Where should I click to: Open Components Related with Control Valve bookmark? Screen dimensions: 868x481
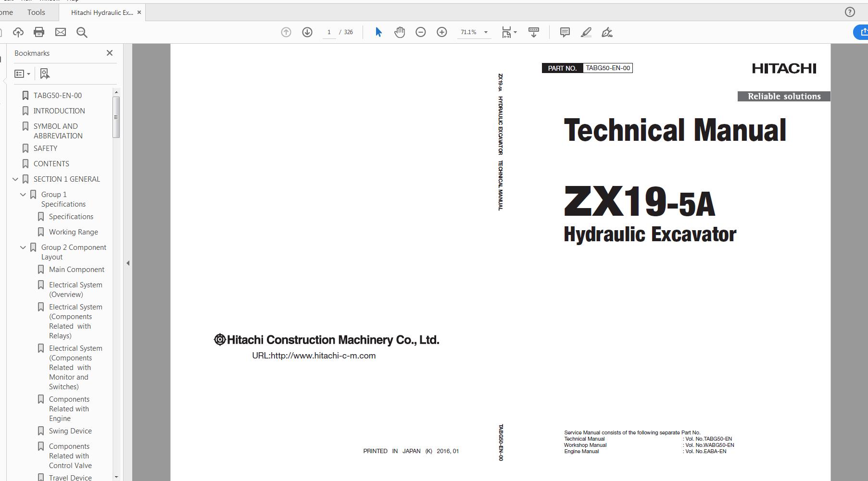(70, 456)
